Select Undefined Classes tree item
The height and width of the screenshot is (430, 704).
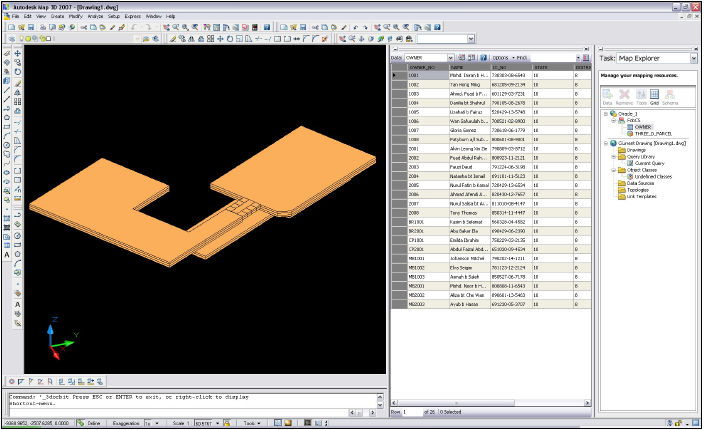[653, 177]
